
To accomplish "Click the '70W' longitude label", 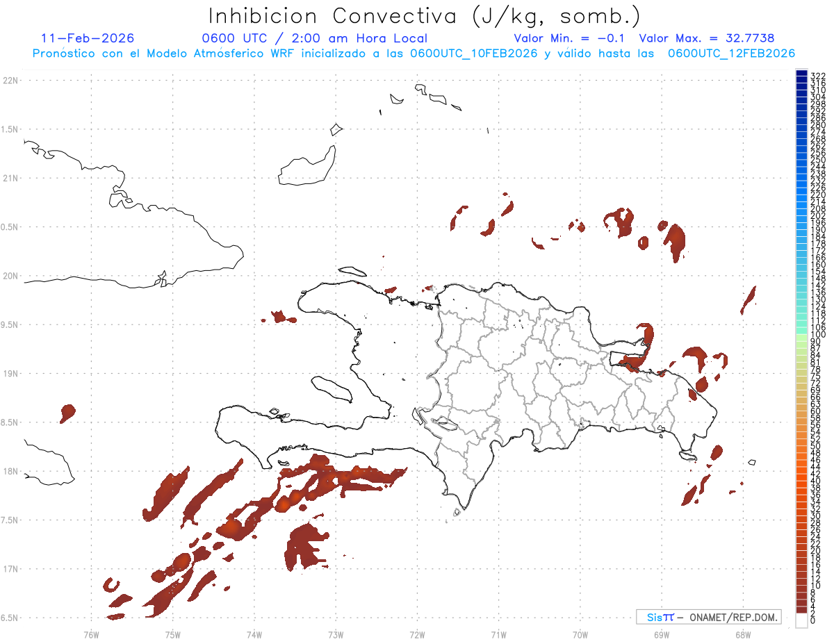I will [x=580, y=634].
